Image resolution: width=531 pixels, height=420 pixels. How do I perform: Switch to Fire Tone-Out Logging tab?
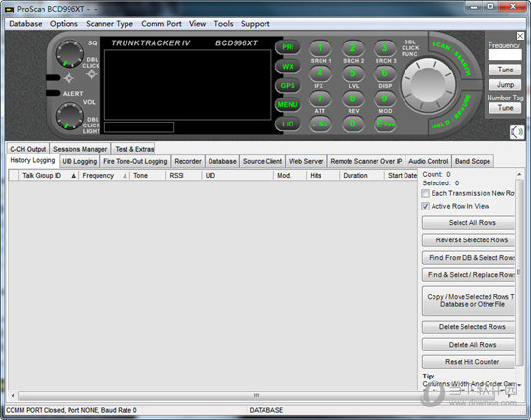(135, 161)
